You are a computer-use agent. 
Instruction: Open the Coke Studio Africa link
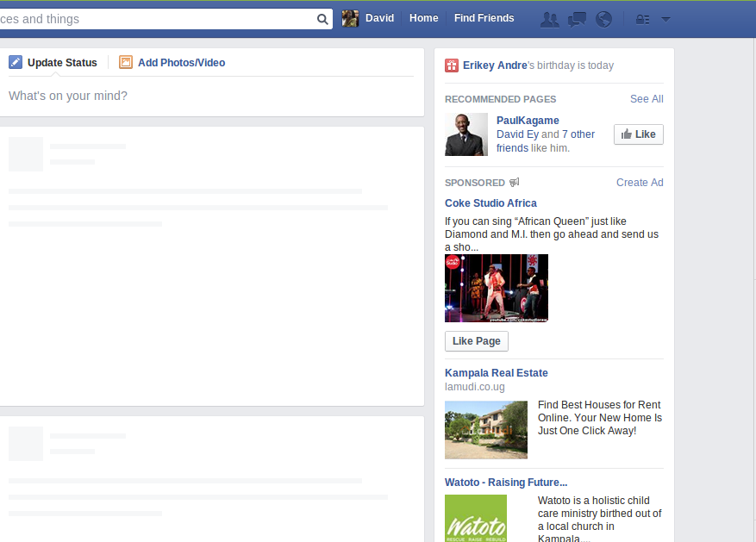pos(490,203)
